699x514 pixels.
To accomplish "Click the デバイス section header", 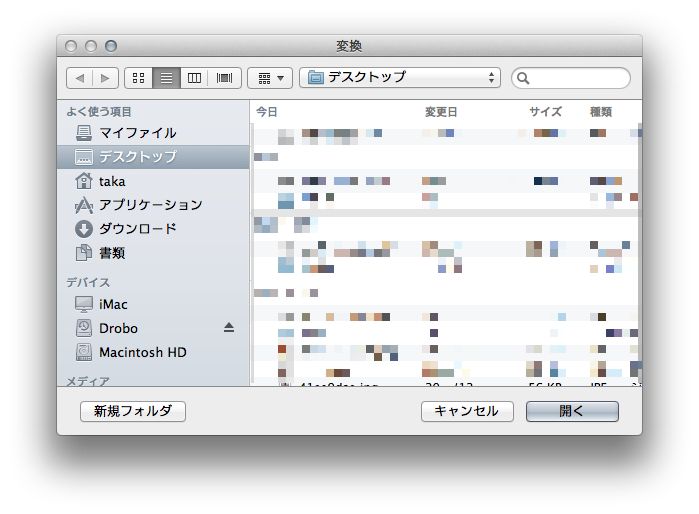I will 88,283.
